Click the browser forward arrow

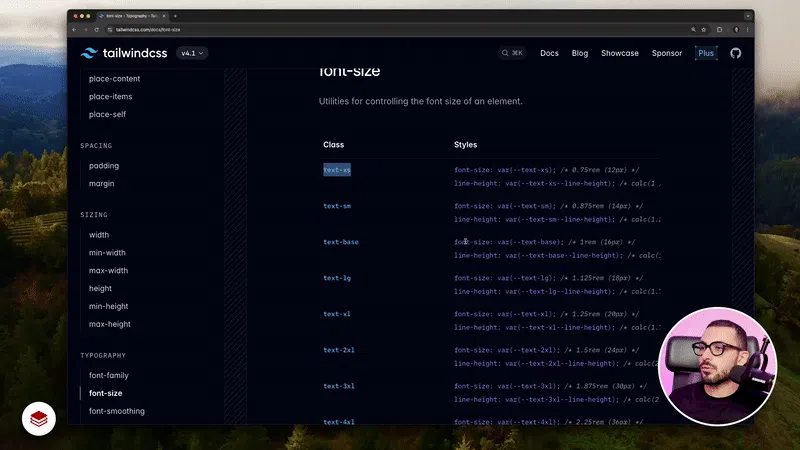pyautogui.click(x=85, y=30)
